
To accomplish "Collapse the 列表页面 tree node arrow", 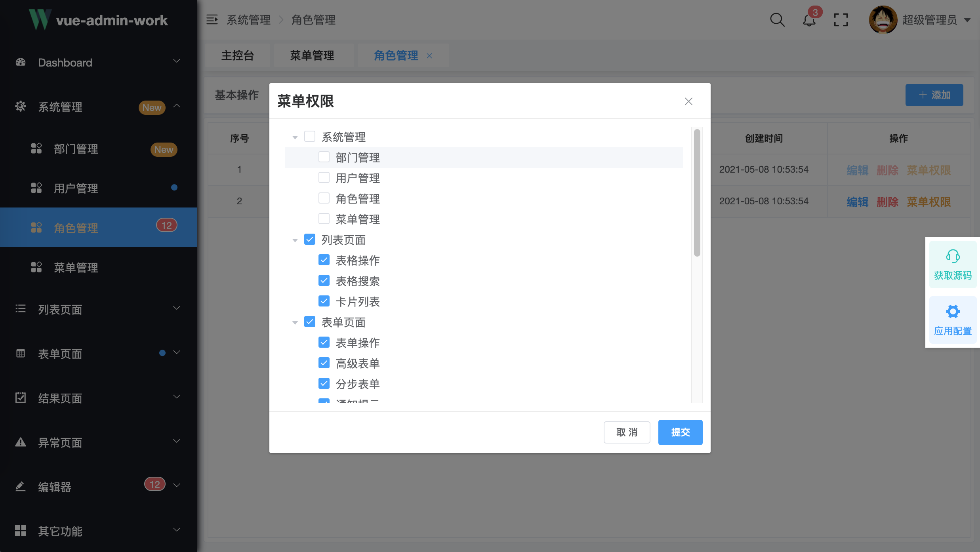I will pos(295,240).
